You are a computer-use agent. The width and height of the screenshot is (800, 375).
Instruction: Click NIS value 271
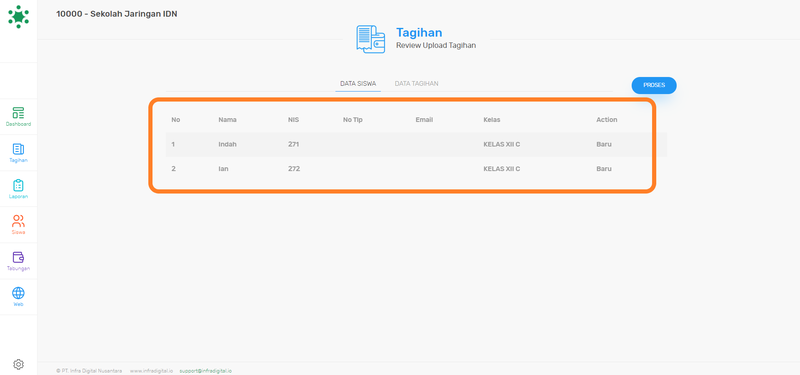point(293,144)
